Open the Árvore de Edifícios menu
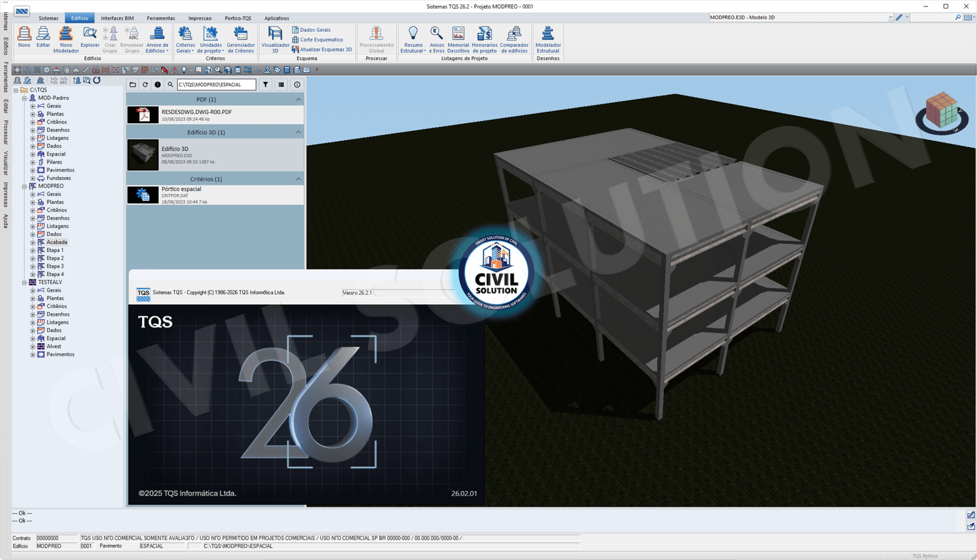This screenshot has width=977, height=560. (157, 40)
